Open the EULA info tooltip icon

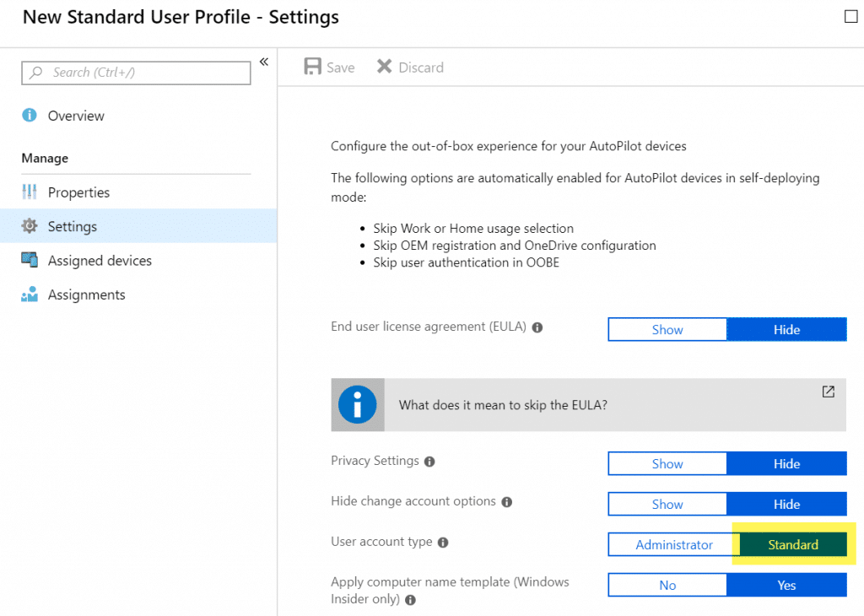click(x=537, y=327)
